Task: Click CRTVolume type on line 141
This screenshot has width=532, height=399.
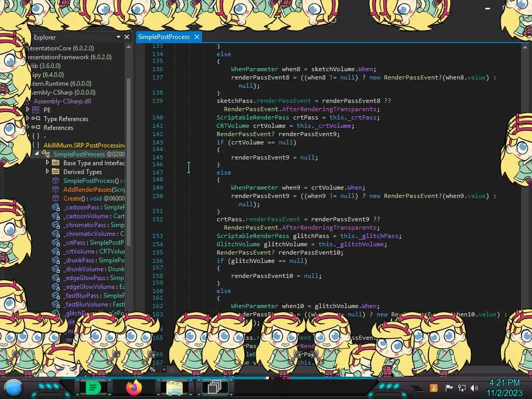Action: pyautogui.click(x=233, y=126)
